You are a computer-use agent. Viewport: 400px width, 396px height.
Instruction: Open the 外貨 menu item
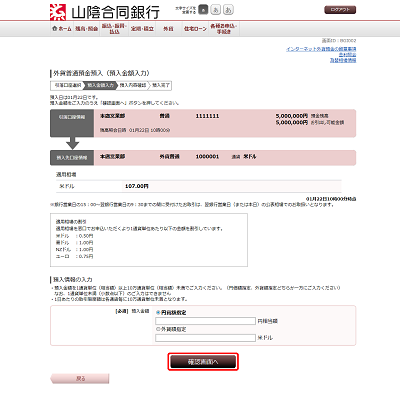click(x=168, y=29)
